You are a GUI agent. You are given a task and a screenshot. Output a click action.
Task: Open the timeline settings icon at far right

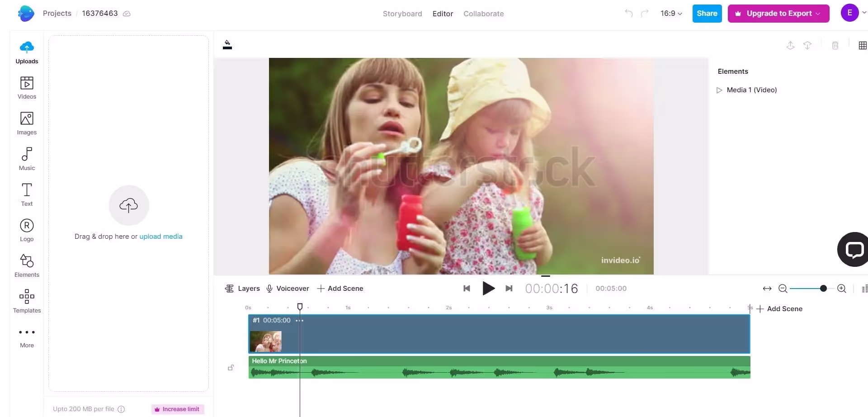864,289
